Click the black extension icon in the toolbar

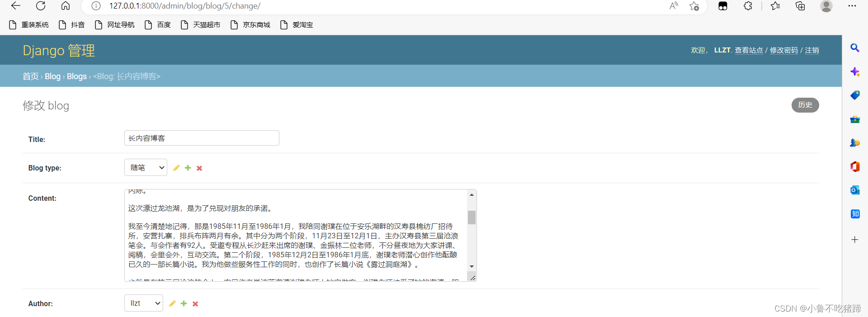723,6
